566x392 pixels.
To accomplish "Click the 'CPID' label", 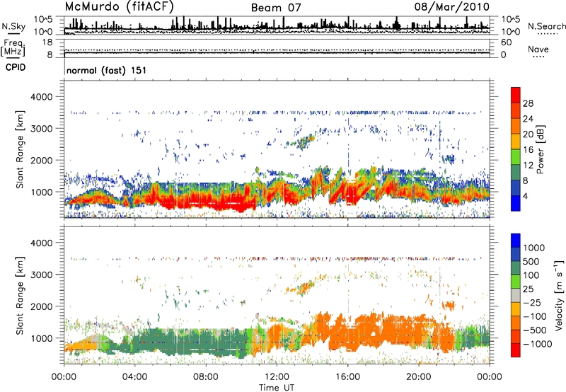I will point(16,67).
